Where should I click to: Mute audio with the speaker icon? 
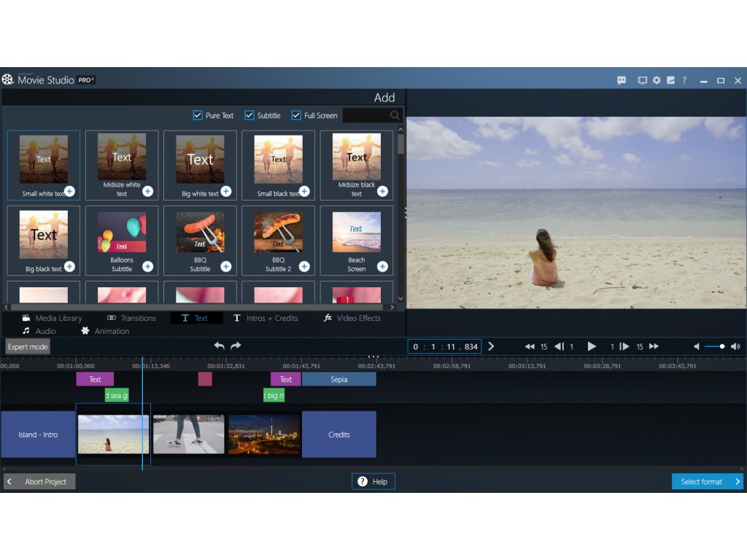tap(697, 346)
